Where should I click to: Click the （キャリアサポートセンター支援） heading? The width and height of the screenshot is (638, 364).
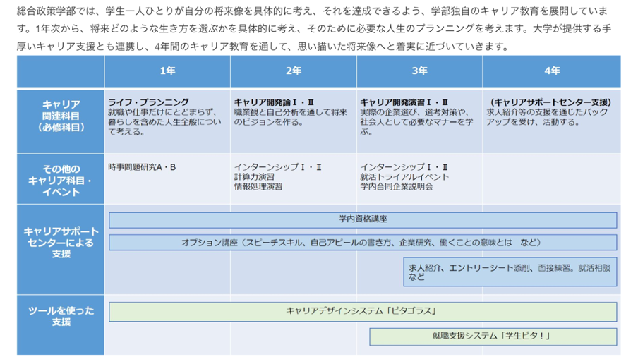point(550,102)
